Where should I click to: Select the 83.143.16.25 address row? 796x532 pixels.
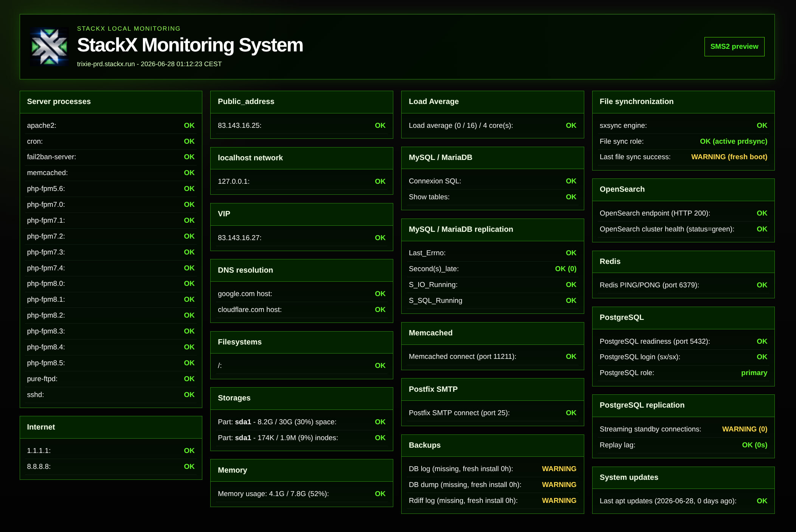[x=302, y=126]
